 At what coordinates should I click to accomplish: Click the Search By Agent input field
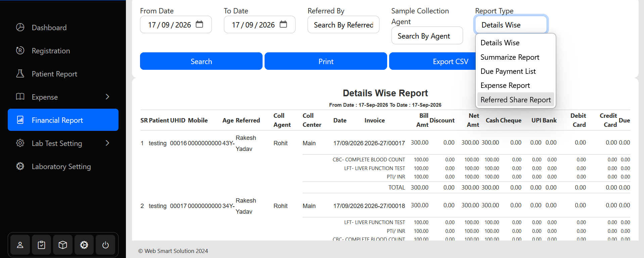(x=427, y=36)
